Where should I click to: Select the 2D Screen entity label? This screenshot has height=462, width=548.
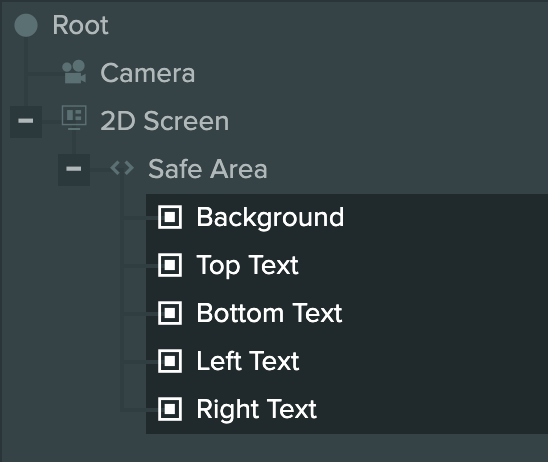[x=165, y=121]
